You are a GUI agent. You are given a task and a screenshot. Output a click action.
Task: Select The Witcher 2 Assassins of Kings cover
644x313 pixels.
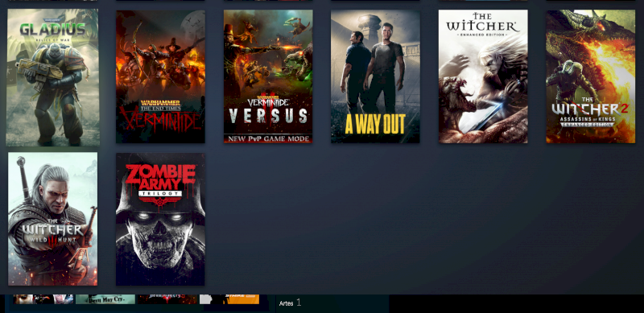[591, 76]
